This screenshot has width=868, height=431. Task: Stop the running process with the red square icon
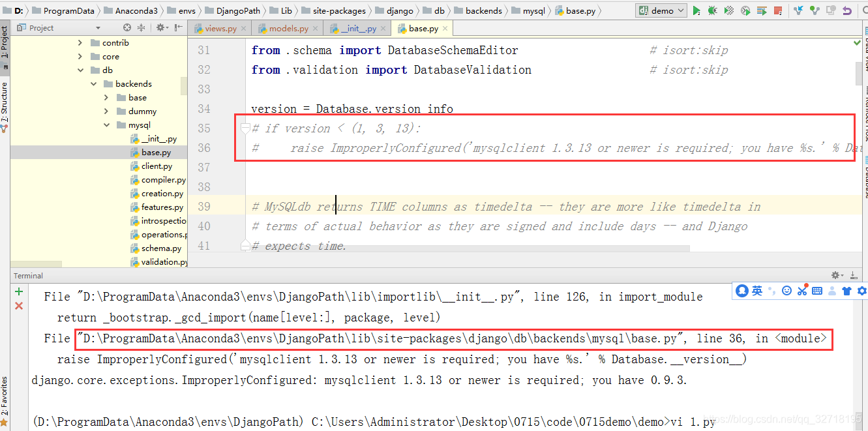(x=777, y=10)
